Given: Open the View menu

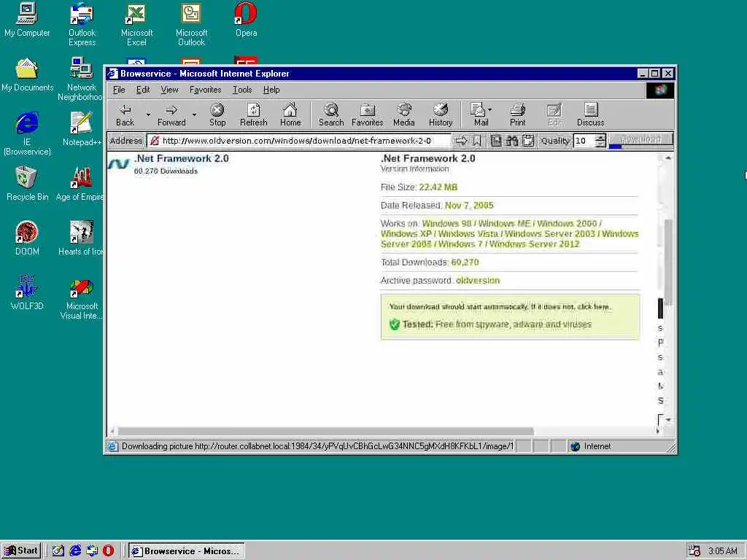Looking at the screenshot, I should tap(169, 90).
